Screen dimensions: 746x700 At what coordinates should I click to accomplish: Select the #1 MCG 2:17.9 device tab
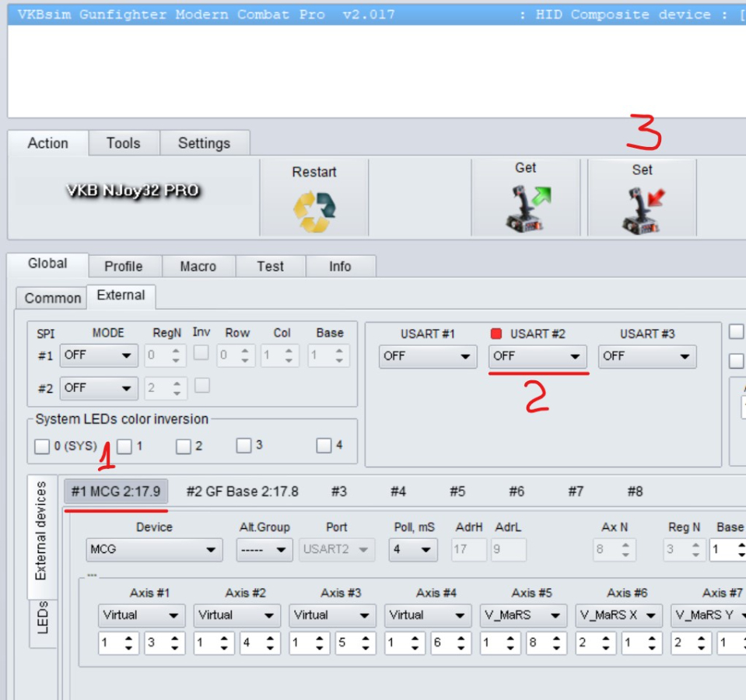115,492
